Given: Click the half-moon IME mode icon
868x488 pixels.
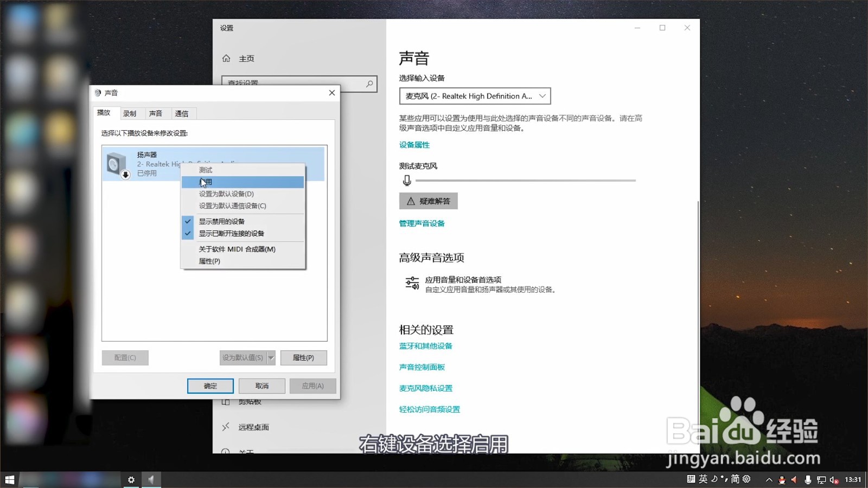Looking at the screenshot, I should coord(714,479).
